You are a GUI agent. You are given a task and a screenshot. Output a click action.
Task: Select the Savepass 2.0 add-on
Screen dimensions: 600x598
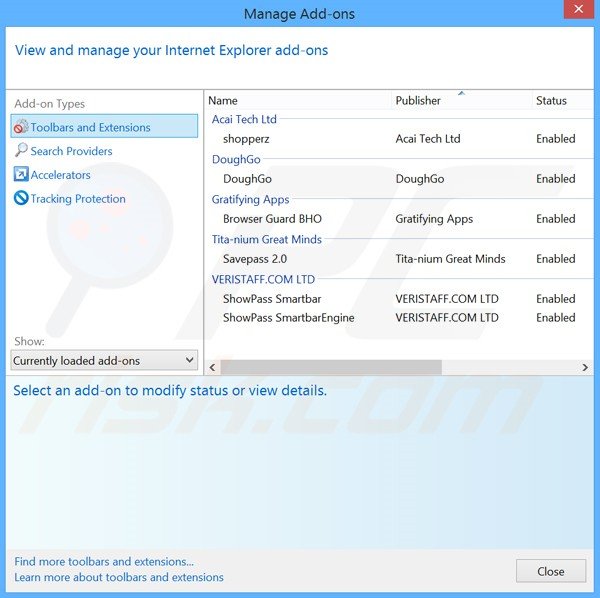click(399, 259)
